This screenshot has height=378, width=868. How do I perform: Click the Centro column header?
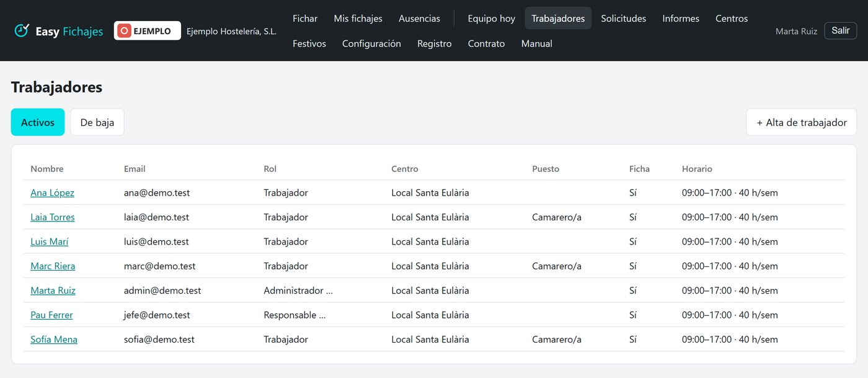pos(405,169)
